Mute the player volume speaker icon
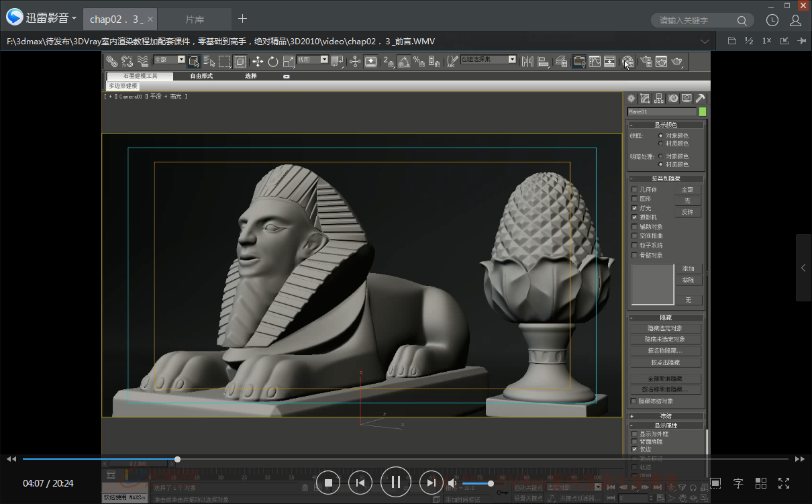The height and width of the screenshot is (504, 812). pos(452,483)
